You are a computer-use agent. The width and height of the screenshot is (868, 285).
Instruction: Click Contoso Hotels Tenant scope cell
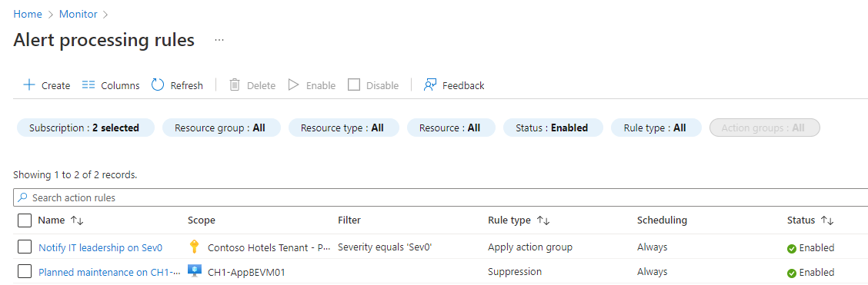point(269,248)
